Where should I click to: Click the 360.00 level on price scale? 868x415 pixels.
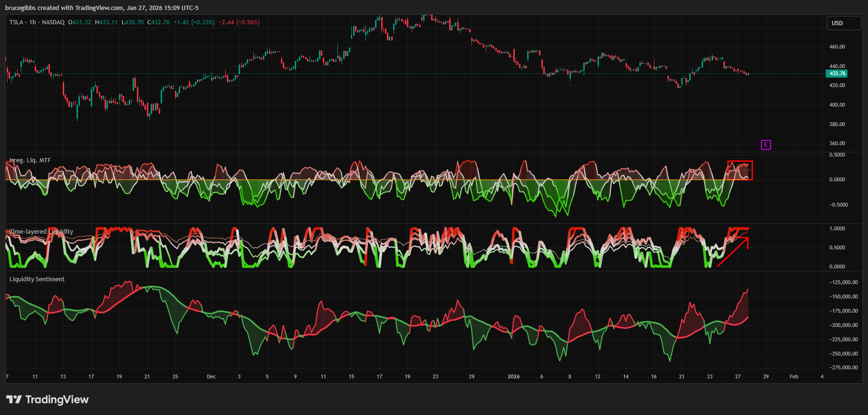[837, 143]
